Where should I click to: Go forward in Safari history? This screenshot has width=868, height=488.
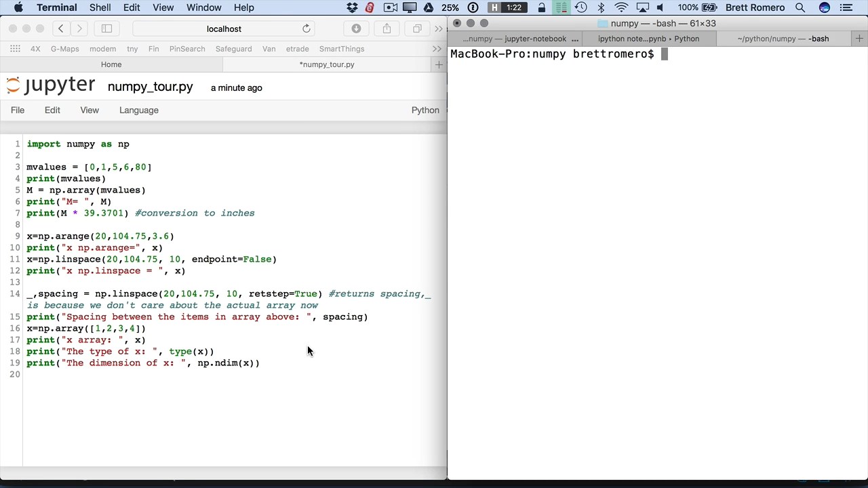(x=79, y=28)
